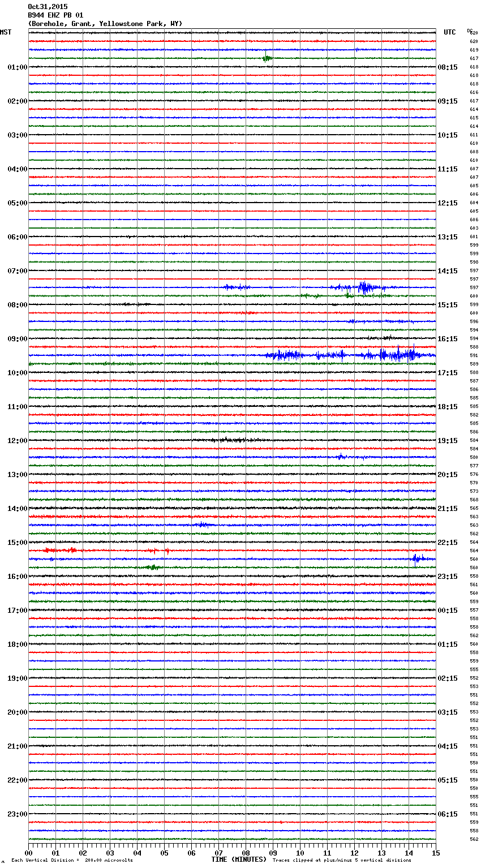The height and width of the screenshot is (868, 481).
Task: Click the 11:15 UTC time label
Action: (x=448, y=169)
